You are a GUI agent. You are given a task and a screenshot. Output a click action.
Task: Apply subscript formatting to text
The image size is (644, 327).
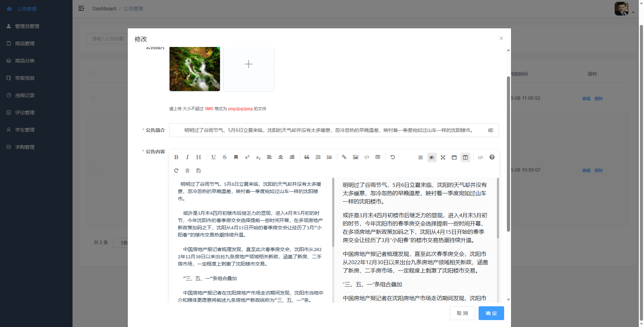[x=258, y=157]
